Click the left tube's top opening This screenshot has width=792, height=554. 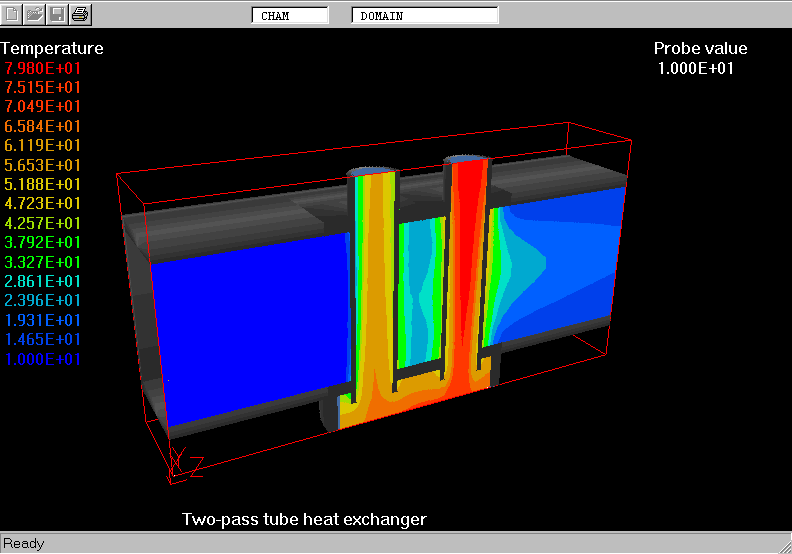point(373,171)
